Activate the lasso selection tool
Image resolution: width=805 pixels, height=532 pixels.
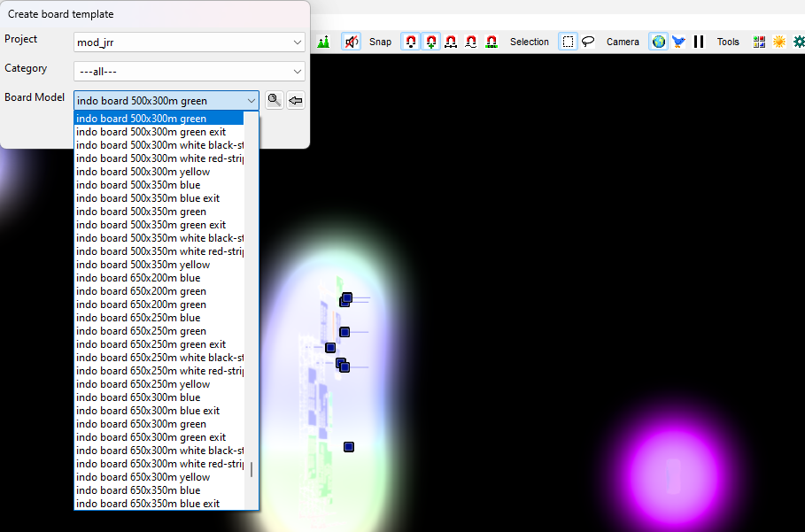(588, 42)
